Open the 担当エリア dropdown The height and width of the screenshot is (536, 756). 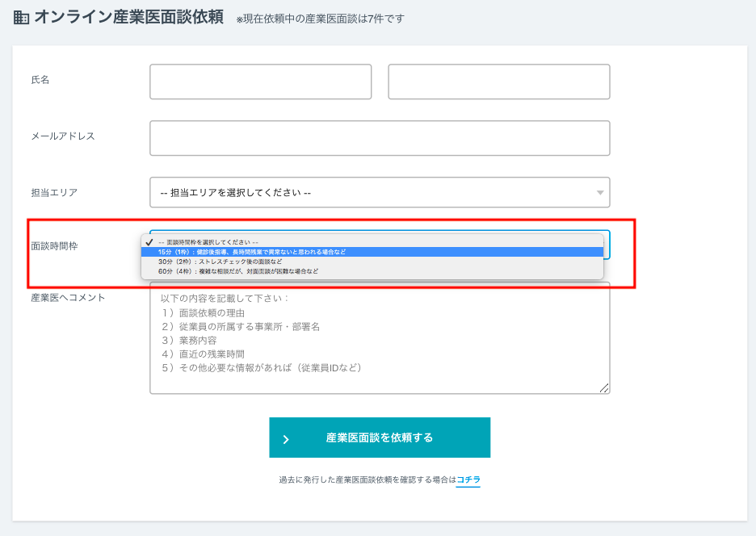tap(380, 192)
